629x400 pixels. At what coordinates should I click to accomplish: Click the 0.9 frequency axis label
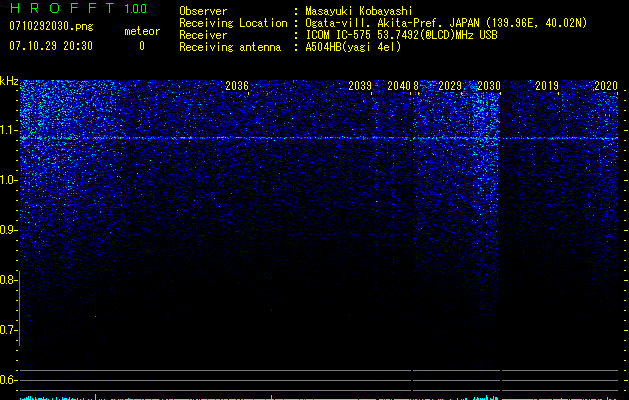pyautogui.click(x=8, y=230)
